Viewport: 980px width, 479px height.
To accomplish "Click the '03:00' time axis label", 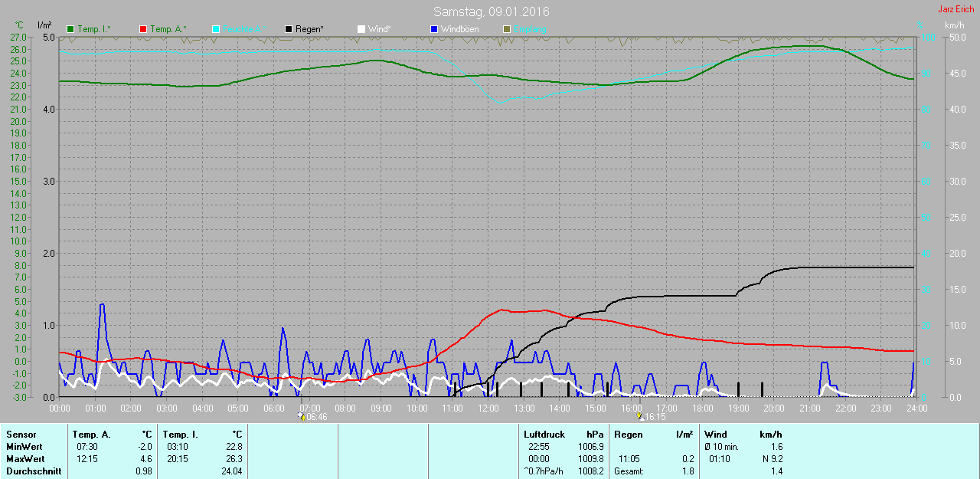I will point(167,408).
